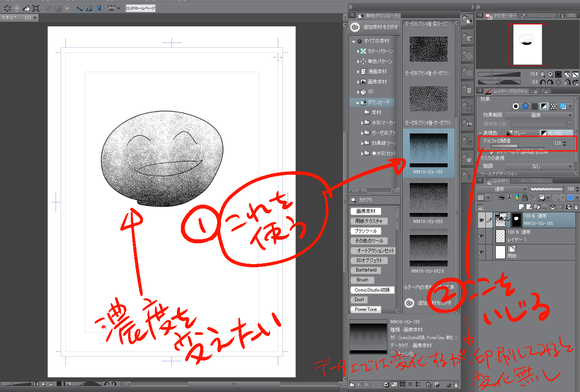The height and width of the screenshot is (392, 580).
Task: Open the layer blend mode 通常 dropdown
Action: [x=502, y=189]
